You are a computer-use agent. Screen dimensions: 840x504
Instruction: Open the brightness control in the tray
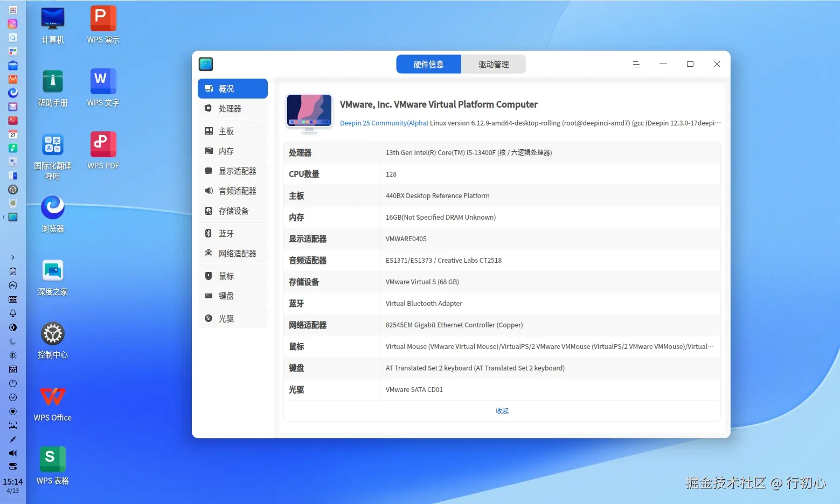[x=13, y=355]
